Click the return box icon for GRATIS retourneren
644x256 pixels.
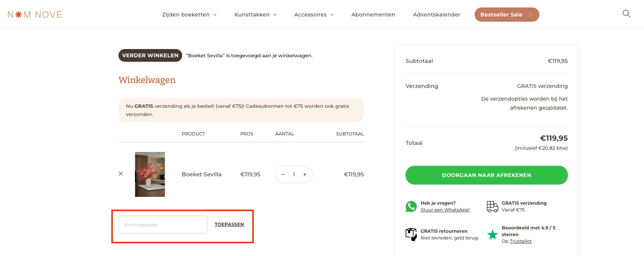[411, 234]
